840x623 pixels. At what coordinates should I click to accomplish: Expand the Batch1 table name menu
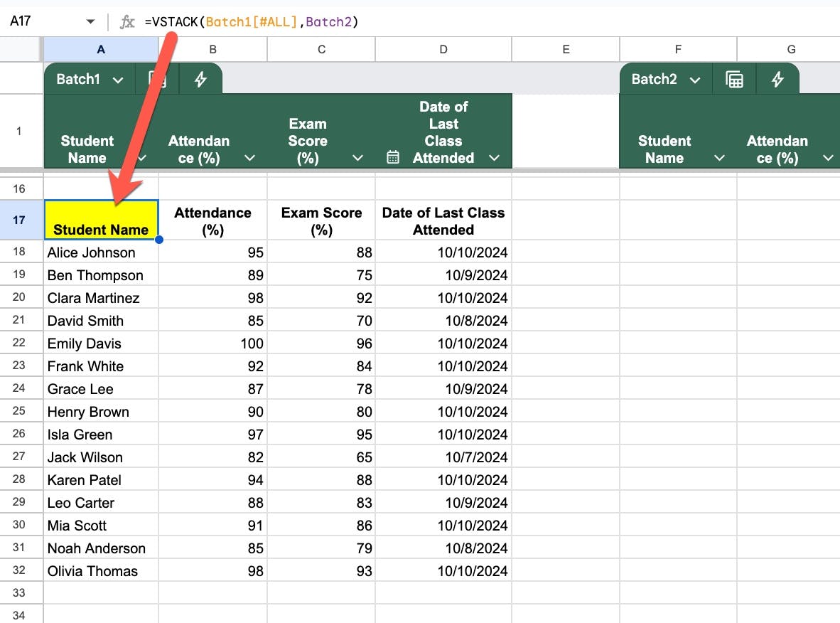coord(118,80)
